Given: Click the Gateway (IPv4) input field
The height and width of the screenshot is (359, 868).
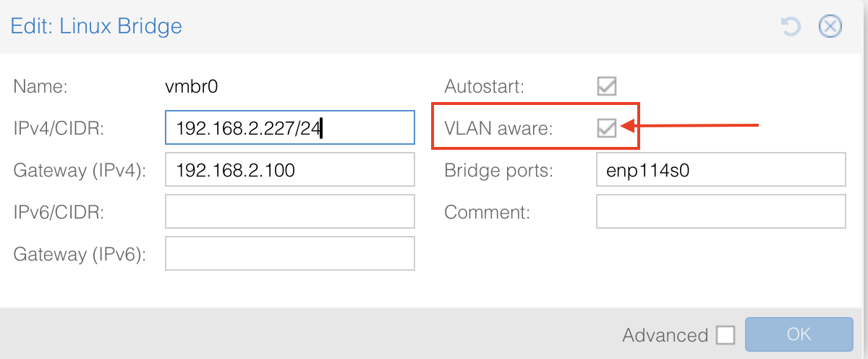Looking at the screenshot, I should pos(289,169).
